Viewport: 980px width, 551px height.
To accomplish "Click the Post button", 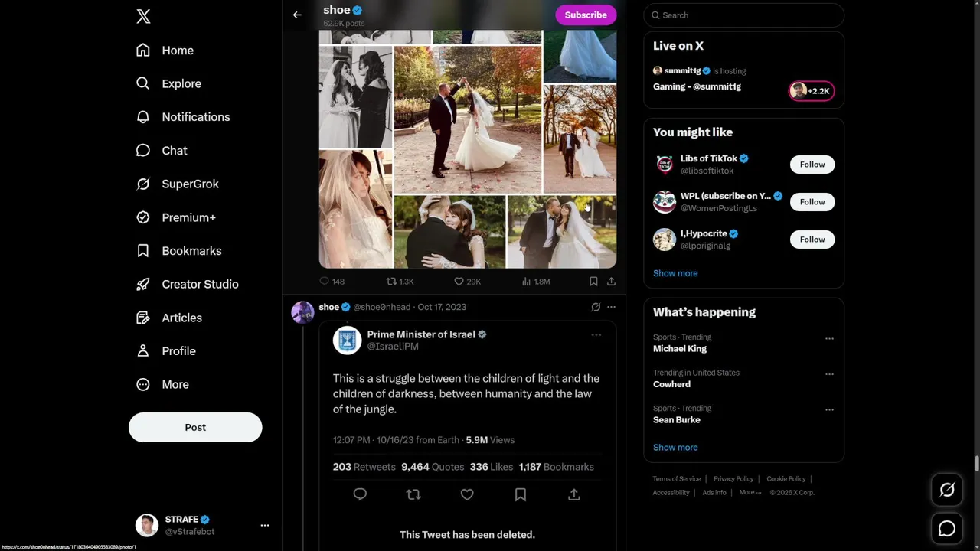I will [x=195, y=427].
